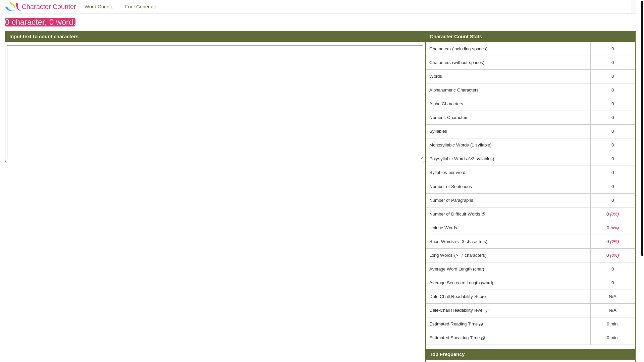Screen dimensions: 644x362
Task: Select the 'Syllables' row label
Action: (438, 131)
